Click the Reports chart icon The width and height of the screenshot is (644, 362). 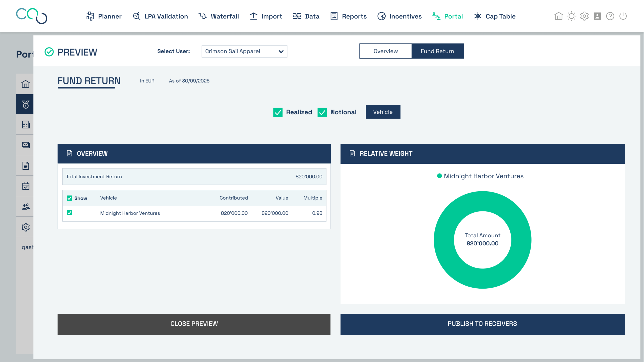[x=334, y=16]
